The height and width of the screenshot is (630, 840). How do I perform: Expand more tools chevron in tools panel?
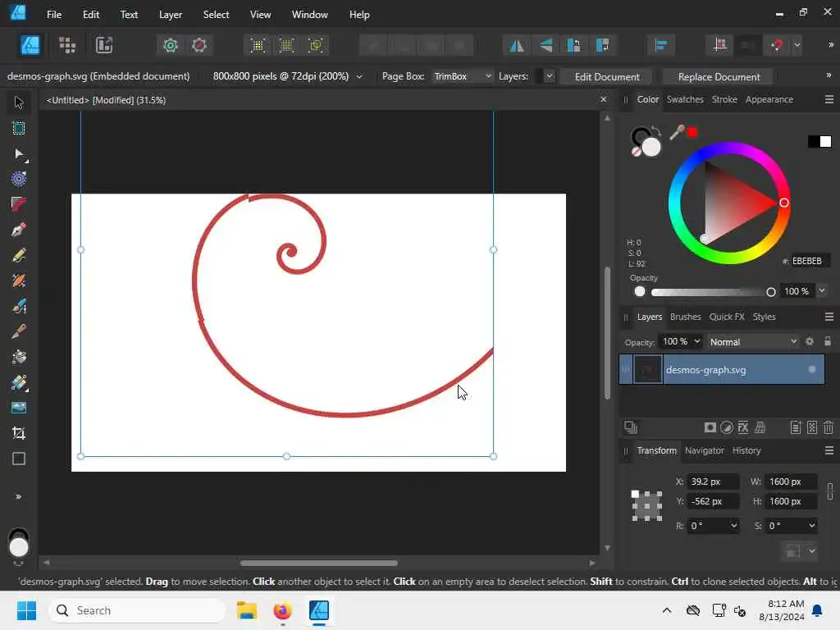[x=19, y=496]
